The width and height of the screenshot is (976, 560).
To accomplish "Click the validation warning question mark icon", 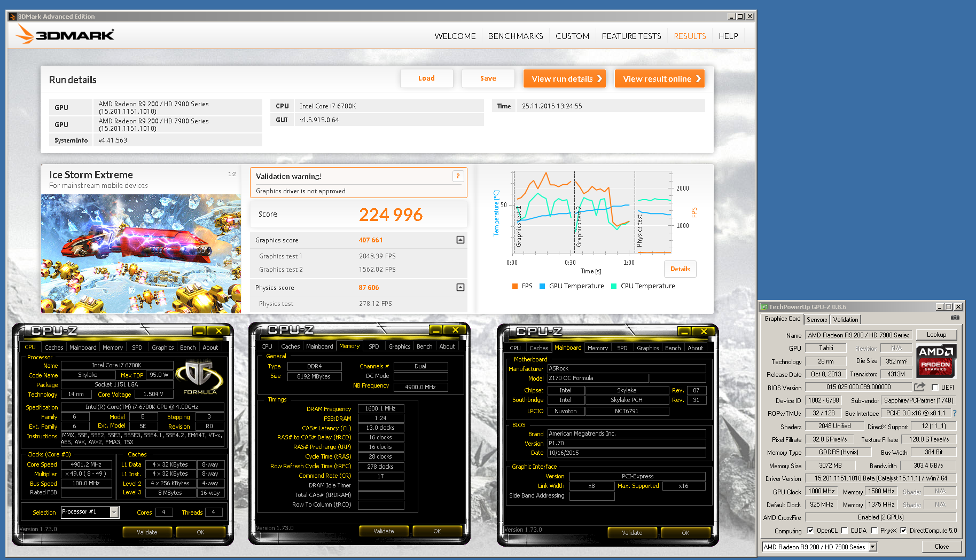I will point(458,176).
